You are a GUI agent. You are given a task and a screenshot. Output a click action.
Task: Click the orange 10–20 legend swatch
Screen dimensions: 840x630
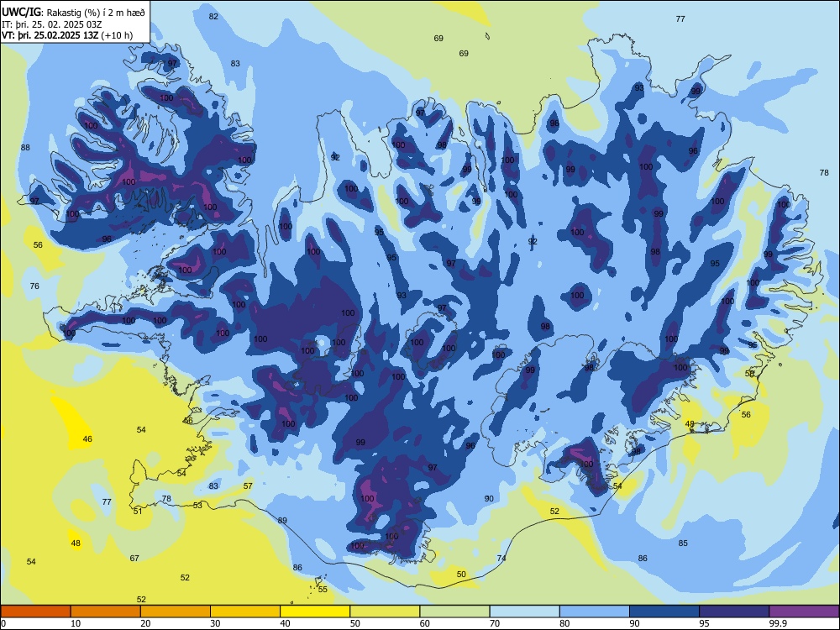coord(106,612)
